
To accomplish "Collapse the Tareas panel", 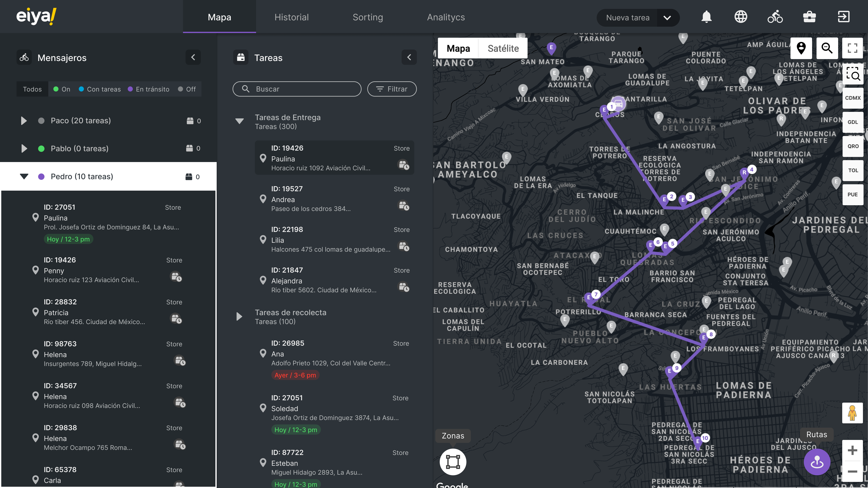I will (x=409, y=57).
